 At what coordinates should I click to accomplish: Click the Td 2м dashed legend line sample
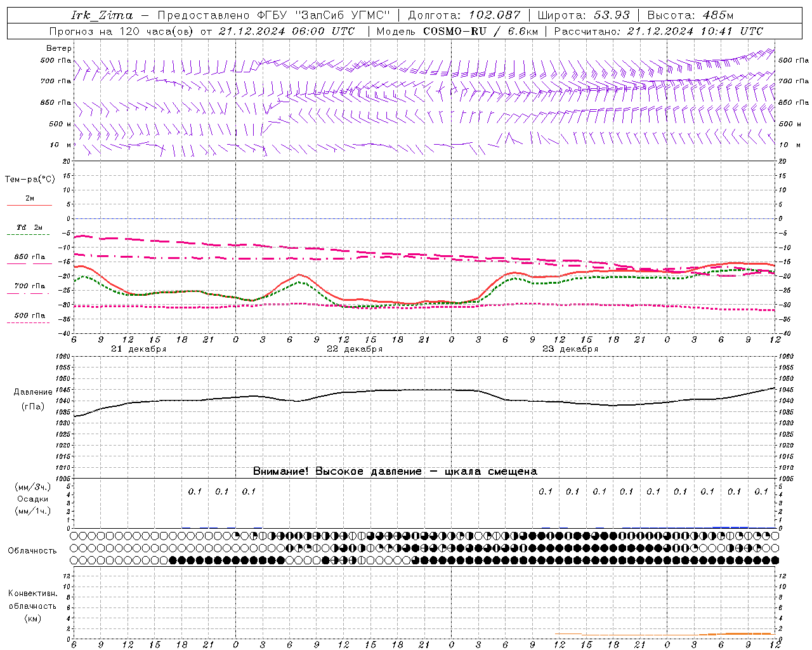[28, 235]
